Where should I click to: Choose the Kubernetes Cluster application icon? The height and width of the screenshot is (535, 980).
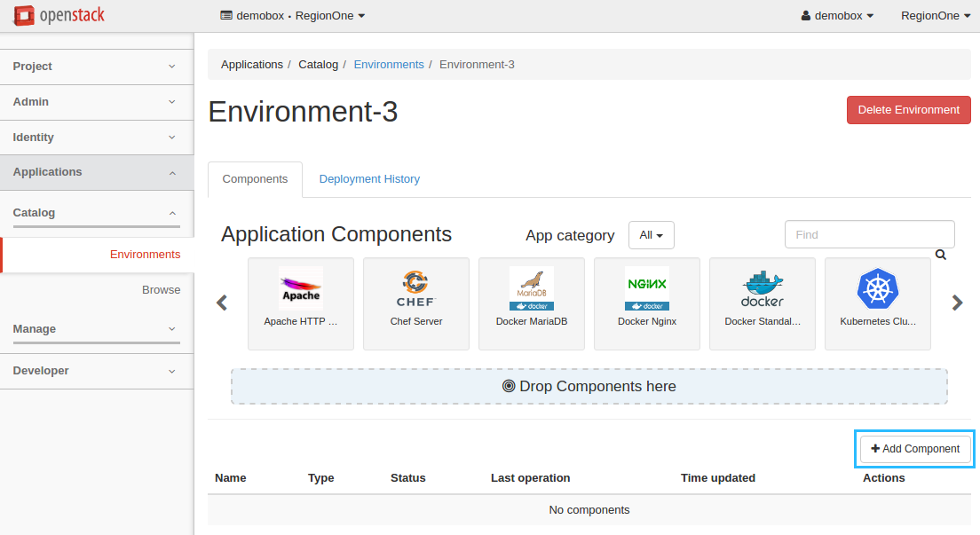click(x=877, y=288)
